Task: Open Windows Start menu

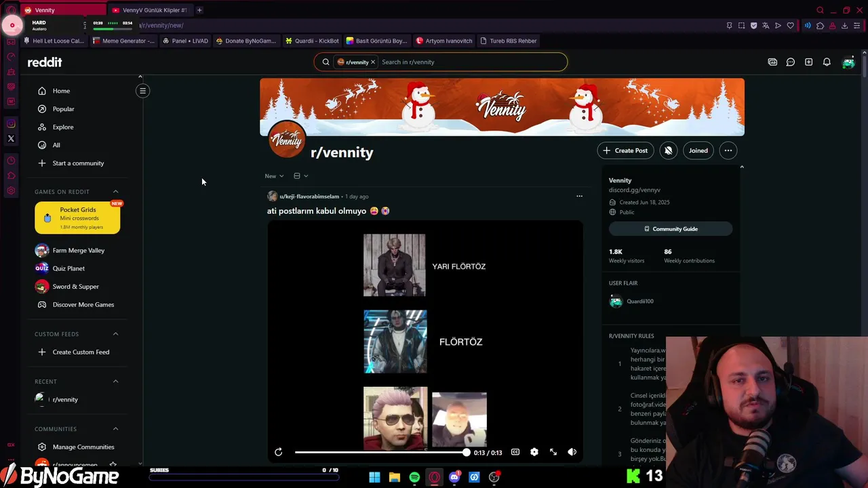Action: pos(374,477)
